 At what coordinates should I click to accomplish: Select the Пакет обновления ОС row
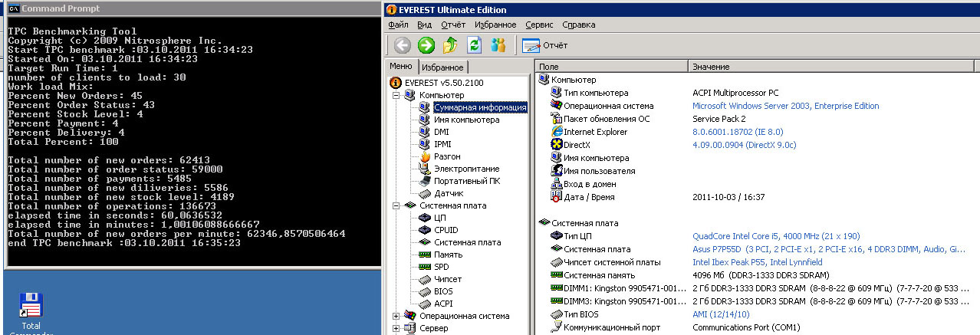(x=758, y=119)
